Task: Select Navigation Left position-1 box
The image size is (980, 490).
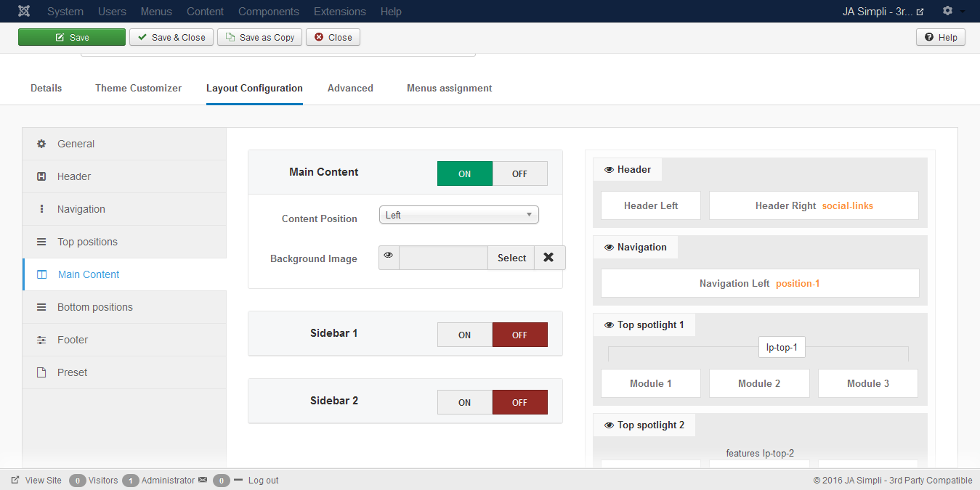Action: click(760, 283)
